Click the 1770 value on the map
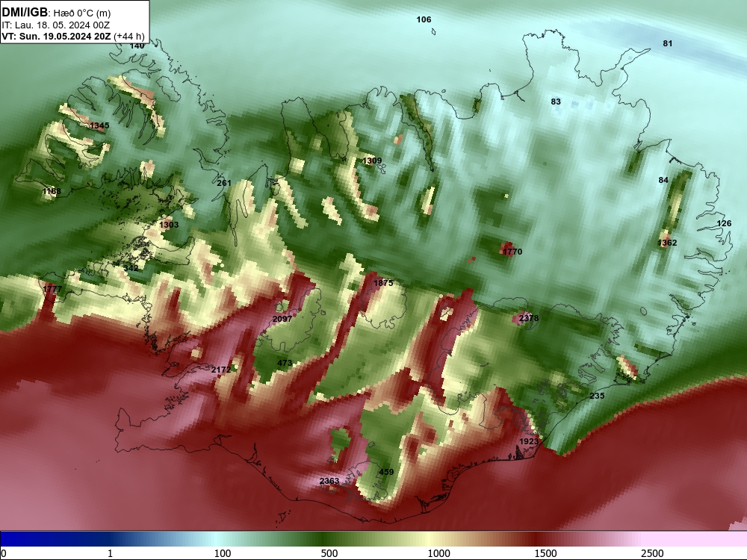 coord(512,252)
